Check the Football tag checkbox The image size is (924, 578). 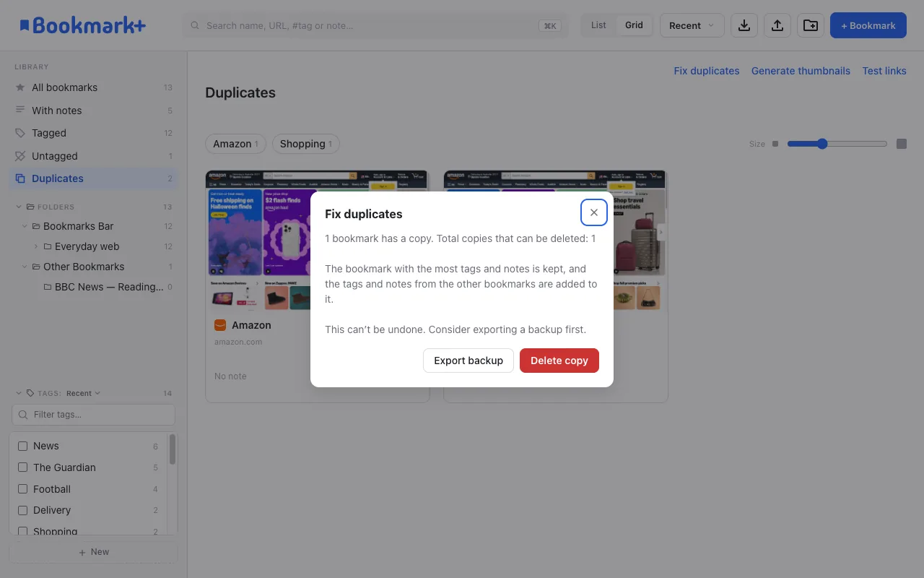click(22, 489)
